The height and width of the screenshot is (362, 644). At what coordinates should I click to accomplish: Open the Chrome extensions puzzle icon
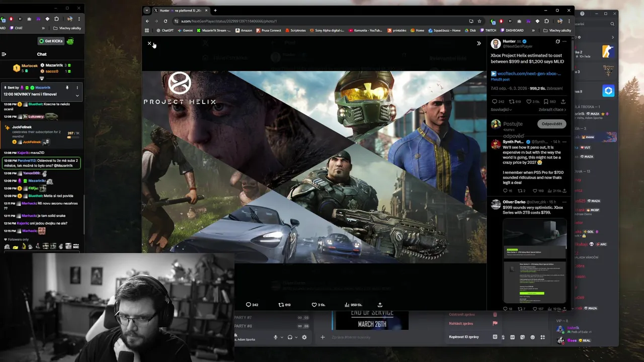pyautogui.click(x=546, y=21)
